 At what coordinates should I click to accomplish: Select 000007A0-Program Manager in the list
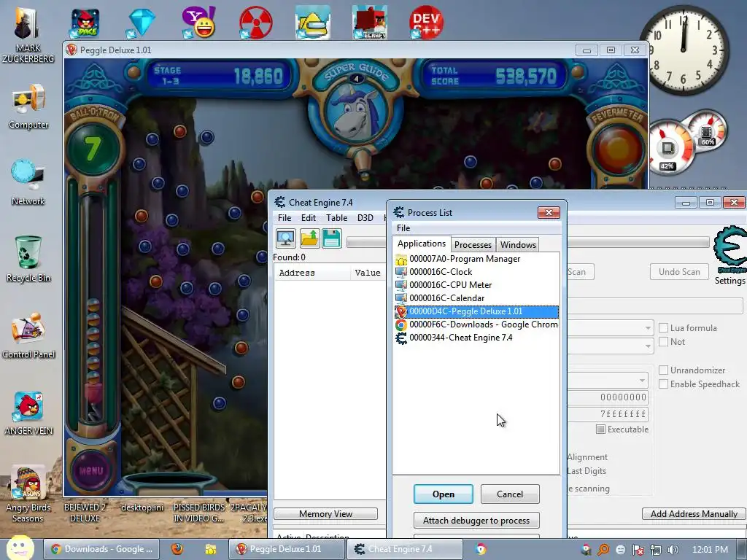[476, 259]
